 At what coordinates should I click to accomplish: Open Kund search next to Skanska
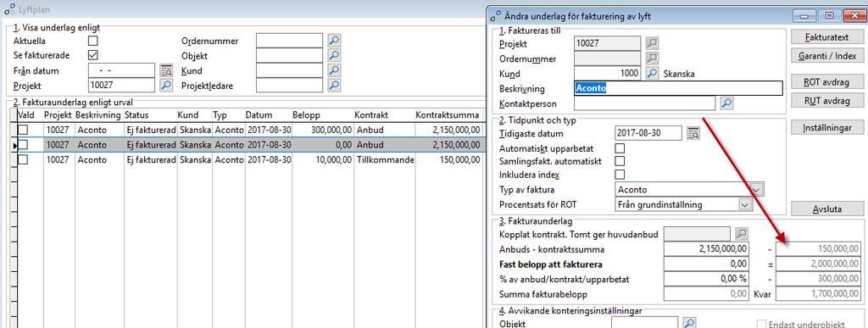[653, 73]
